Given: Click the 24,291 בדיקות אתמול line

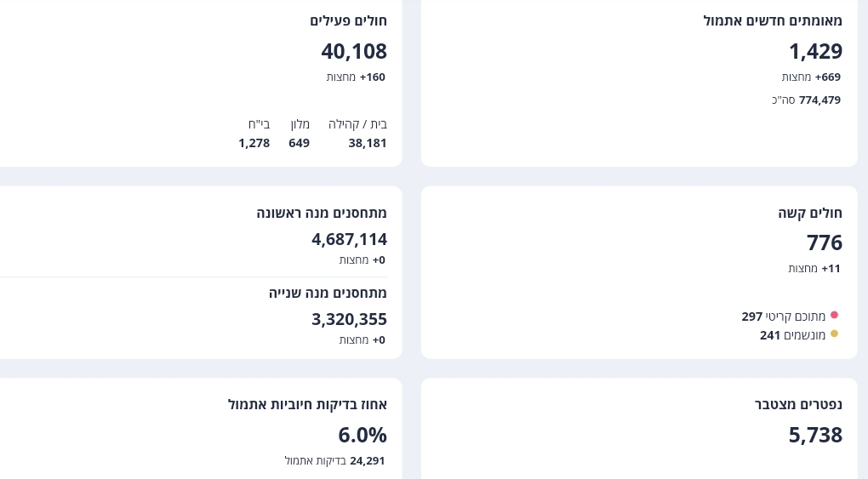Looking at the screenshot, I should tap(334, 460).
